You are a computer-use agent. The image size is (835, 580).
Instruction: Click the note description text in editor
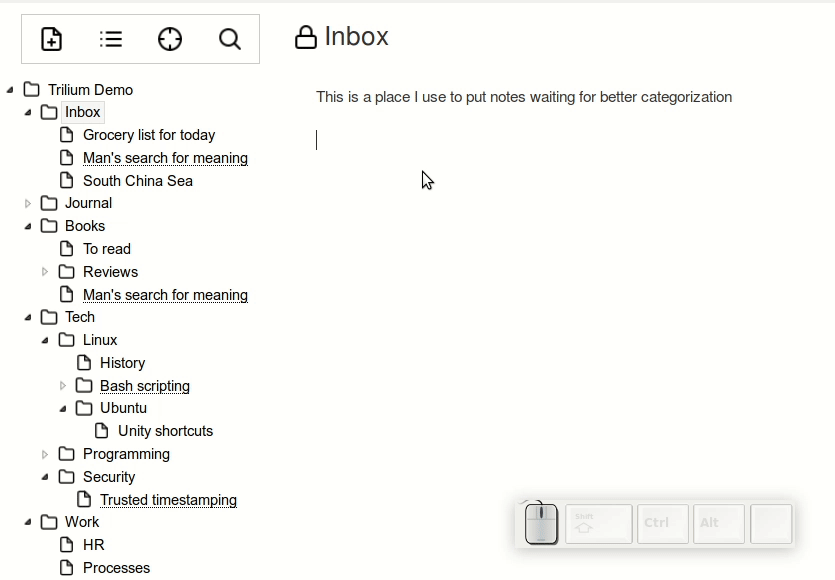[x=523, y=97]
